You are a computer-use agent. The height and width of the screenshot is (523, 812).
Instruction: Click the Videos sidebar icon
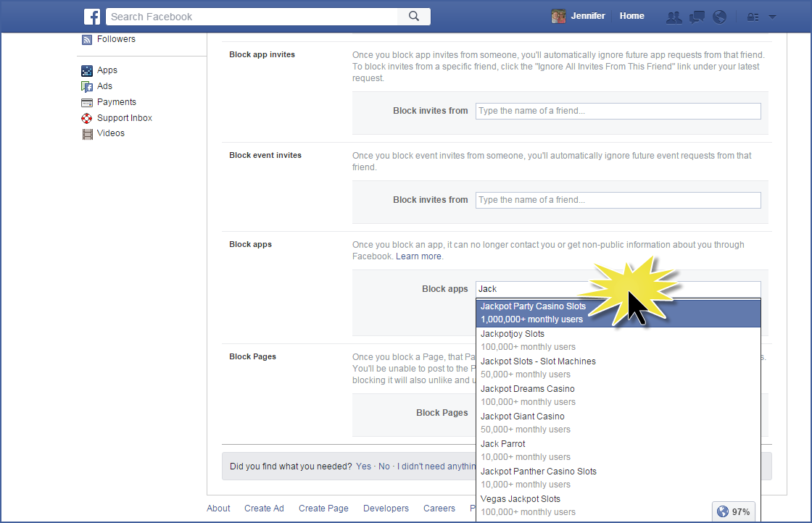tap(87, 133)
